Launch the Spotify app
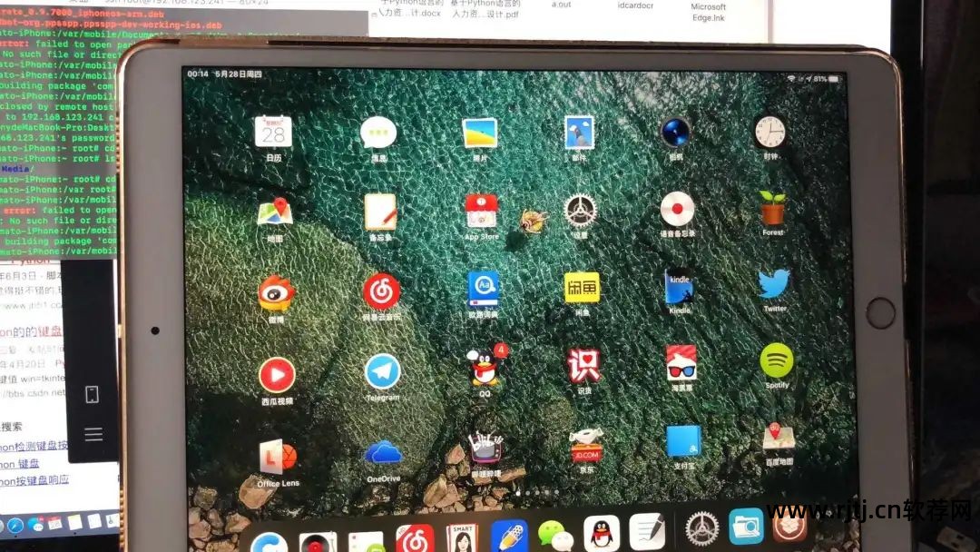The height and width of the screenshot is (552, 980). (x=776, y=360)
